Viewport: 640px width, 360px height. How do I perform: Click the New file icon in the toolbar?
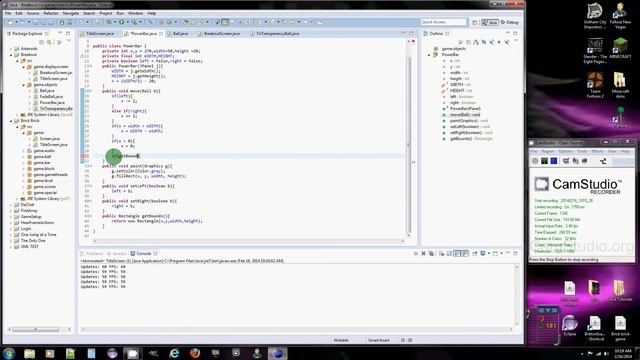pos(10,22)
